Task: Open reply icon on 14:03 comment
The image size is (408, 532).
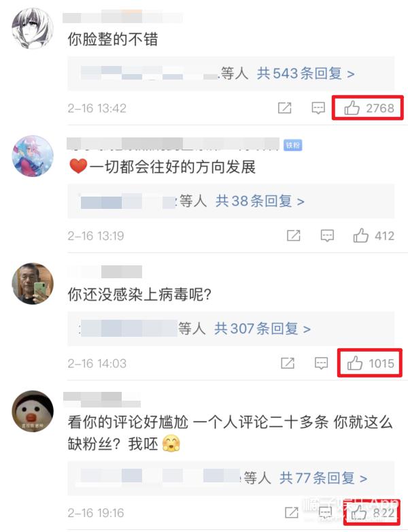Action: pyautogui.click(x=321, y=363)
